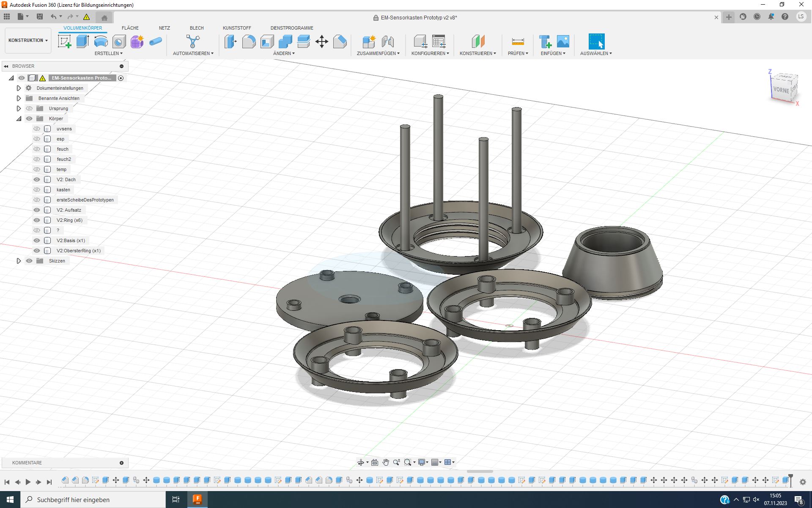The image size is (812, 508).
Task: Click the Move/Copy cross-arrows icon
Action: [x=322, y=41]
